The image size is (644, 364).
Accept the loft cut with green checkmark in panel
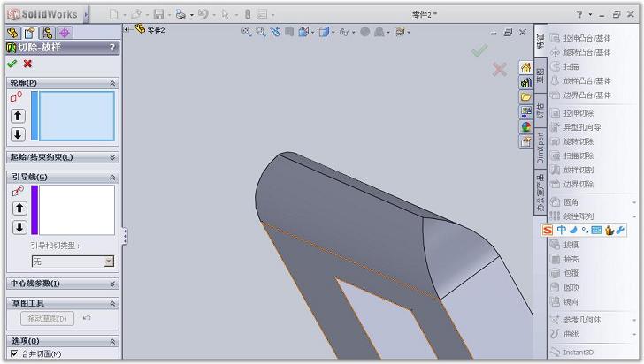point(11,64)
